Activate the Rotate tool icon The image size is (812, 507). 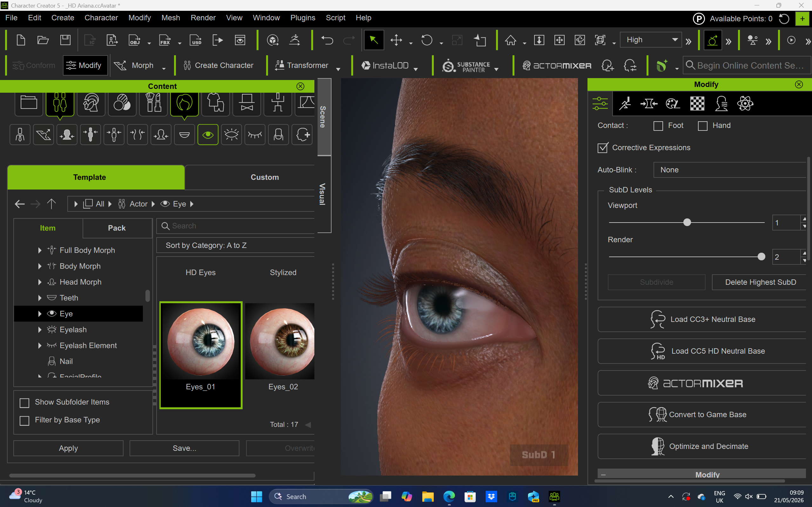coord(426,40)
